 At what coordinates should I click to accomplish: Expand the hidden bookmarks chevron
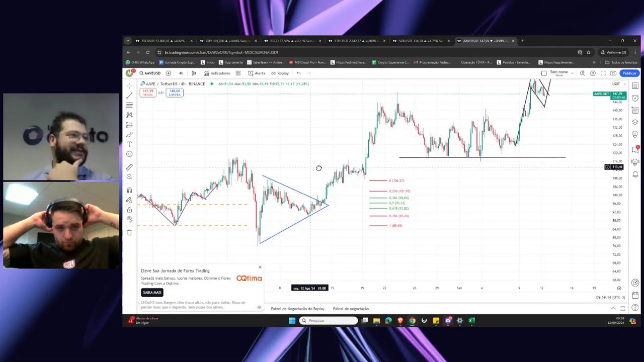[594, 62]
